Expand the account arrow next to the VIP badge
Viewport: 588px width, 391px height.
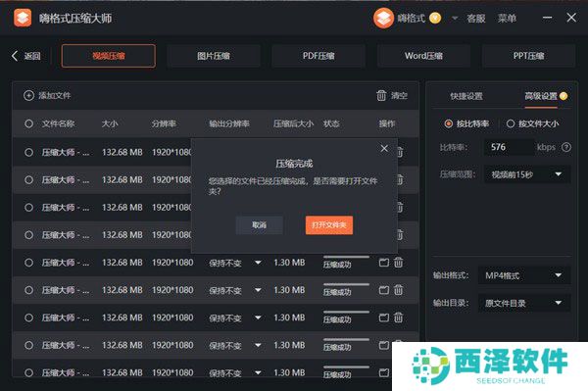click(455, 18)
